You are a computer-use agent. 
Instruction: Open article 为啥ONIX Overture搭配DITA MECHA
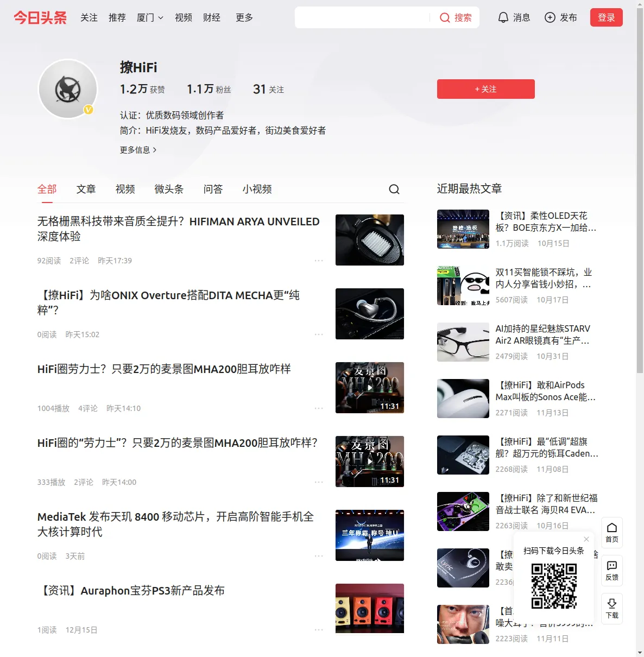click(169, 302)
